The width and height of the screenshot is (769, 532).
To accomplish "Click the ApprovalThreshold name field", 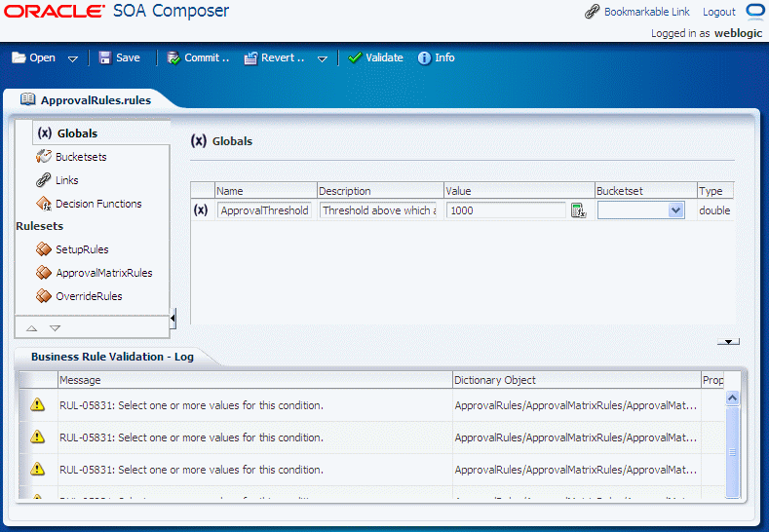I will tap(264, 210).
